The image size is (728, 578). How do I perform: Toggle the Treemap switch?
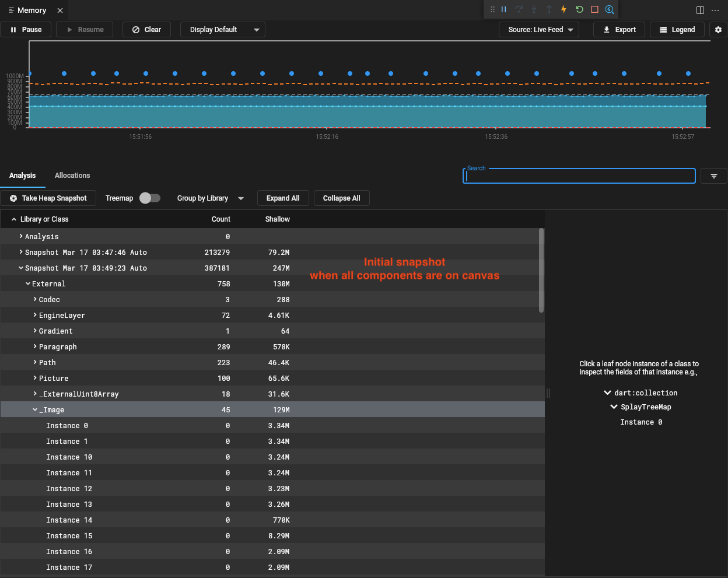[x=150, y=198]
